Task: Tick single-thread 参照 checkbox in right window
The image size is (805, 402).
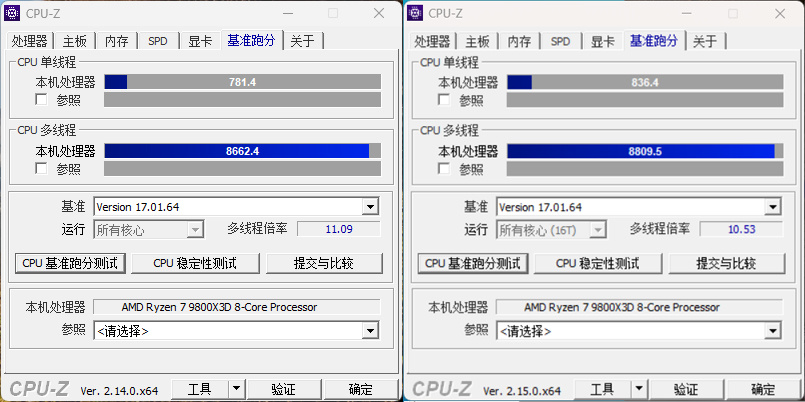Action: click(x=444, y=100)
